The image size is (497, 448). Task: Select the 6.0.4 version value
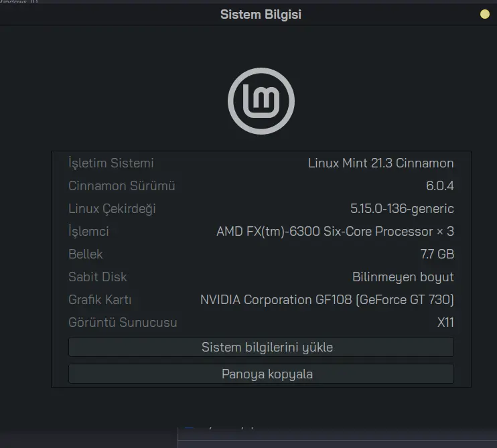[439, 186]
